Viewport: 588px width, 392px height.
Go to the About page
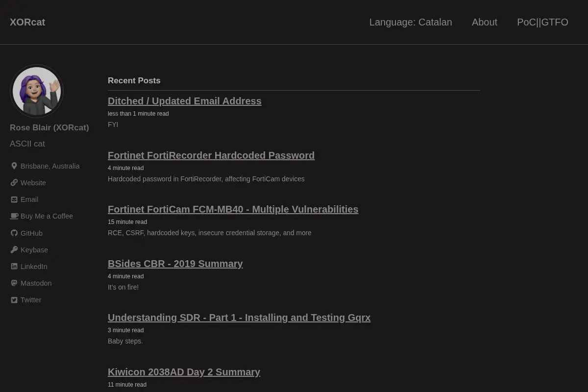pyautogui.click(x=485, y=22)
